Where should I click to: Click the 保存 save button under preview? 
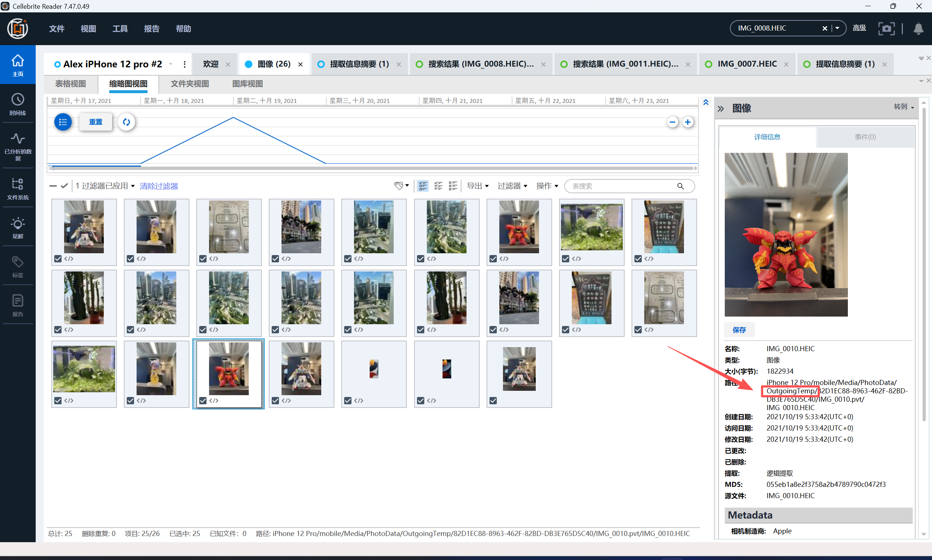coord(739,330)
